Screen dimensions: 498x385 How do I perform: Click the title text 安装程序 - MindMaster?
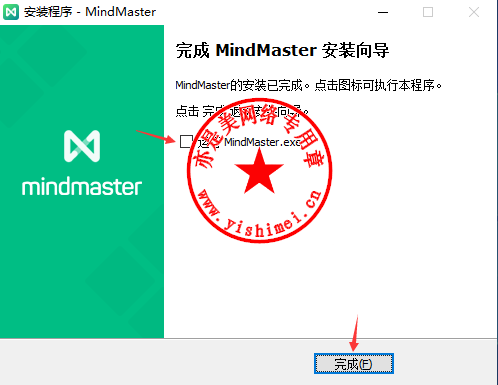[x=90, y=12]
